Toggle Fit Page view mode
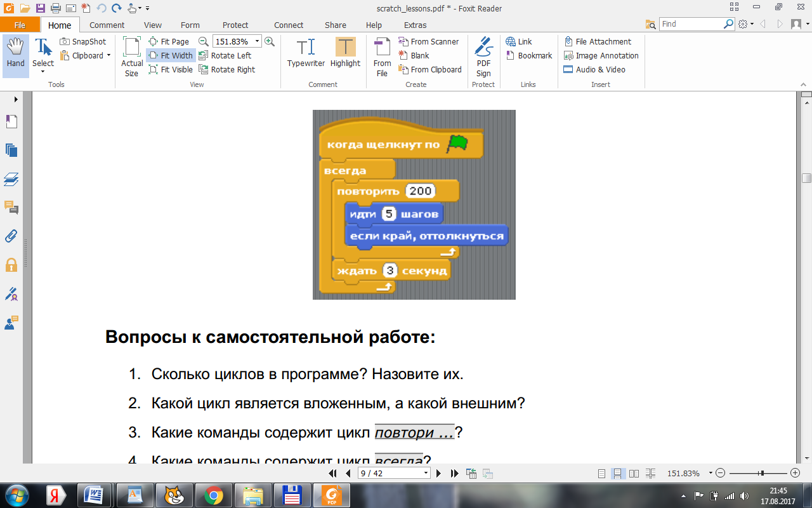 coord(169,41)
